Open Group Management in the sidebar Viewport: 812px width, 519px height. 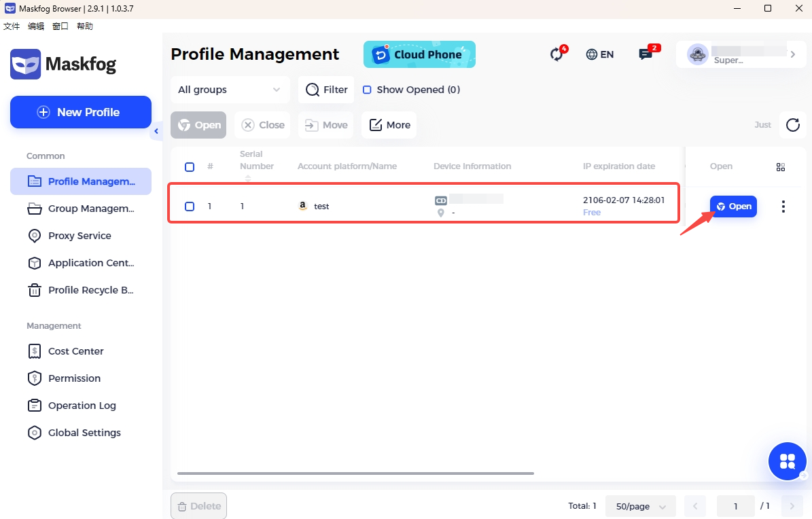pos(81,209)
